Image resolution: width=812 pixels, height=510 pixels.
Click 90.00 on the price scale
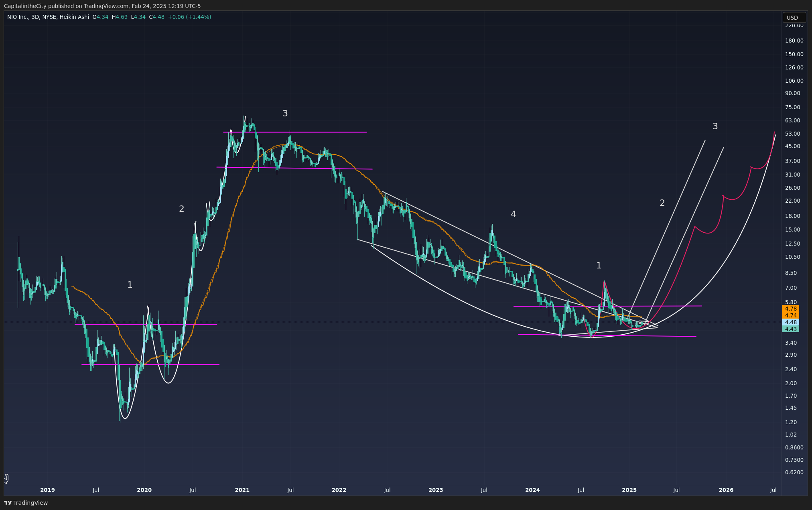(x=792, y=93)
